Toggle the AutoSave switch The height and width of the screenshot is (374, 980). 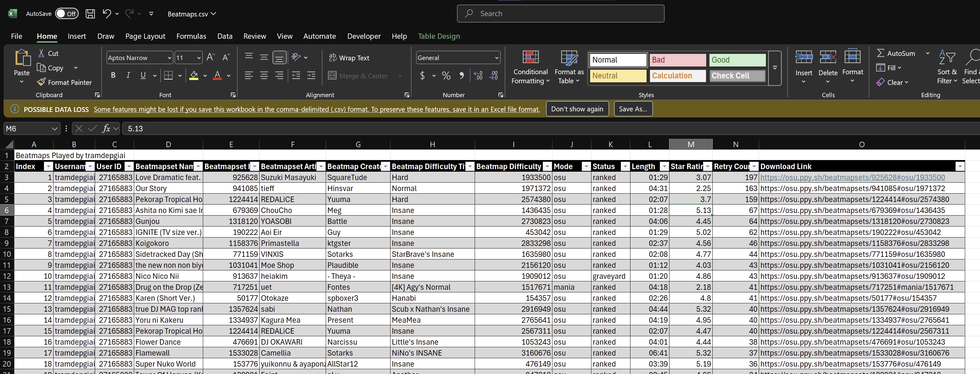point(67,14)
